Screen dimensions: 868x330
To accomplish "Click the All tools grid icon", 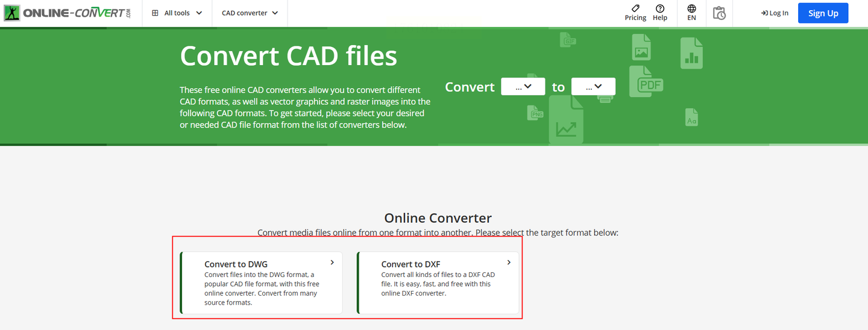I will [155, 13].
